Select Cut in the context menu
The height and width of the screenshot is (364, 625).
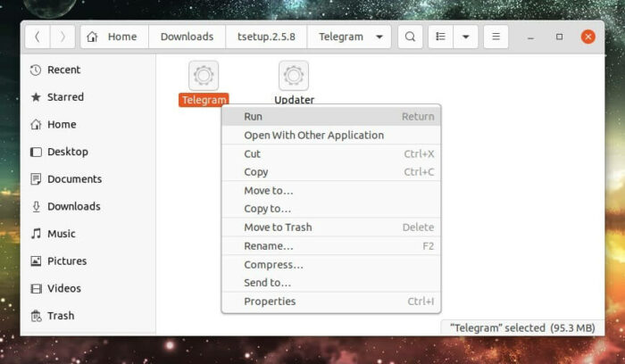coord(331,154)
